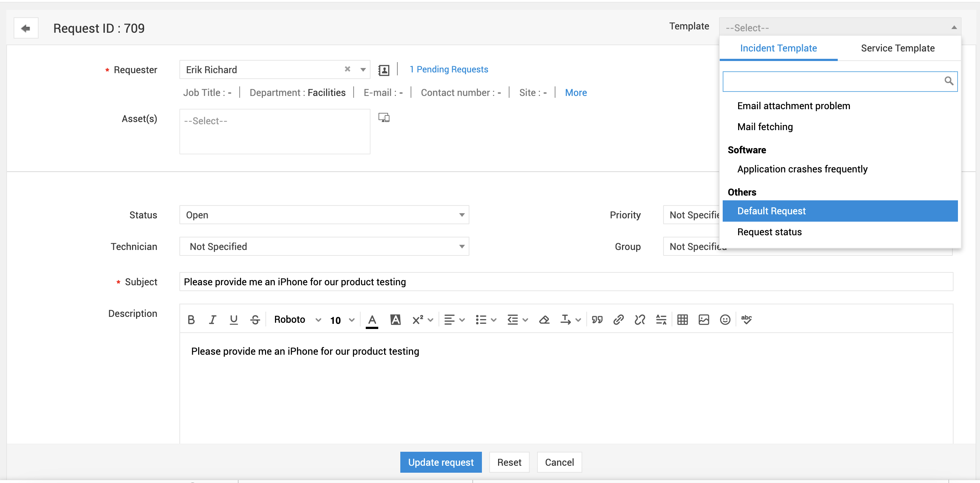Apply strikethrough formatting
The height and width of the screenshot is (483, 980).
(x=255, y=319)
